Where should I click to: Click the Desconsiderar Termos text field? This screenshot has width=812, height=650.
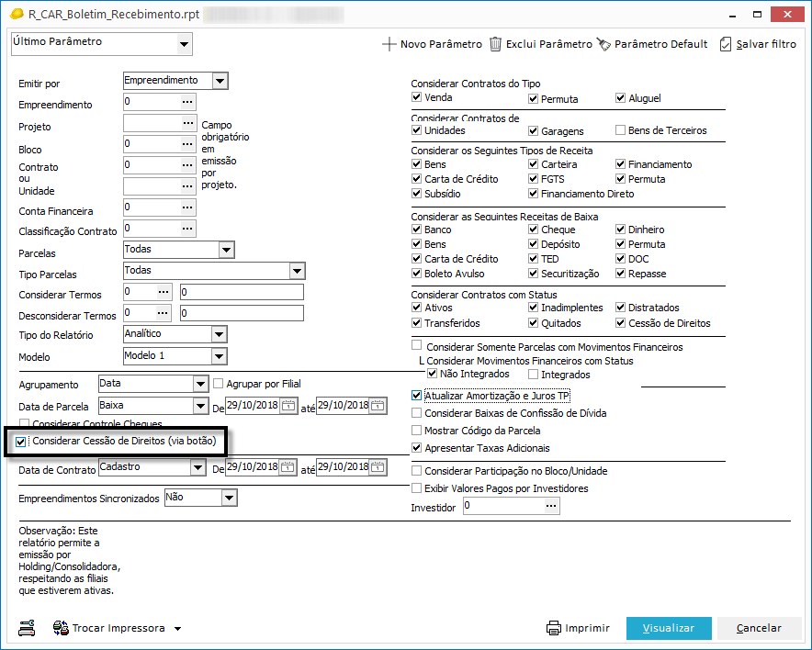(242, 313)
